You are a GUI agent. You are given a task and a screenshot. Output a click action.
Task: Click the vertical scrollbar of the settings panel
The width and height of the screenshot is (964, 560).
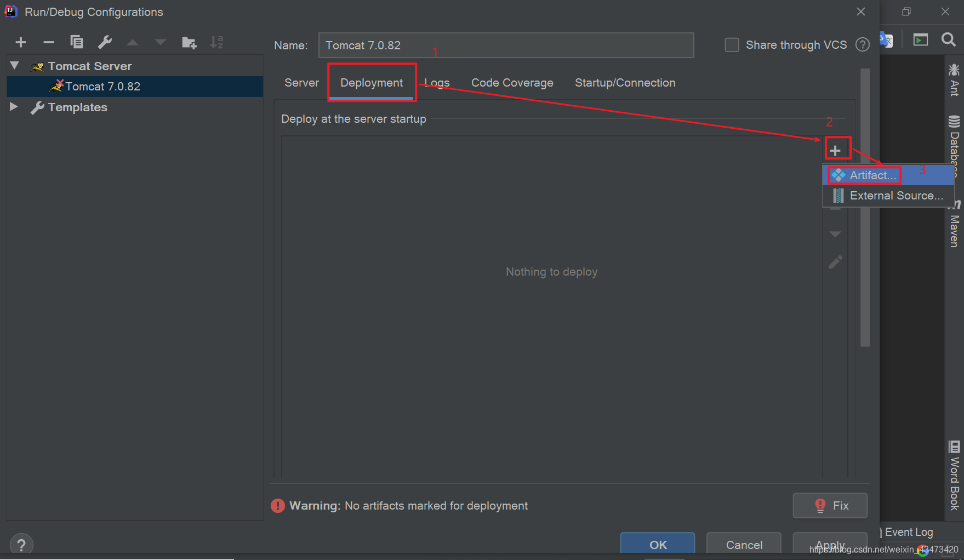865,208
